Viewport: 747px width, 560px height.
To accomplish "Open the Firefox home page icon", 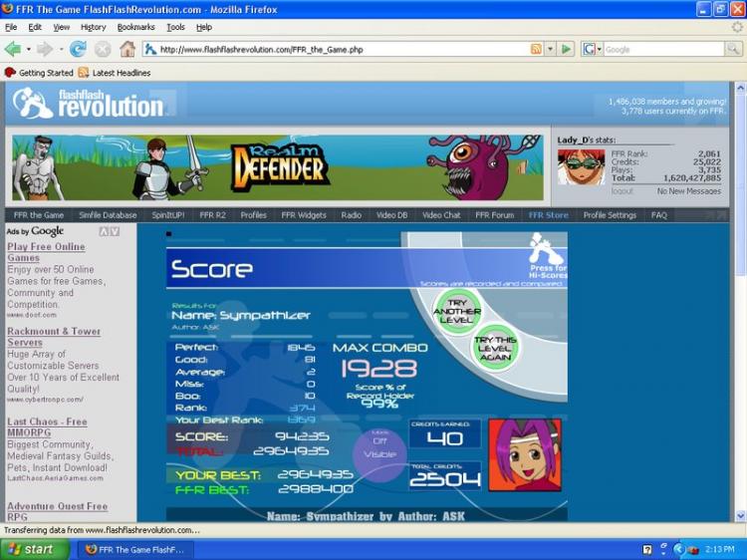I will pyautogui.click(x=127, y=49).
